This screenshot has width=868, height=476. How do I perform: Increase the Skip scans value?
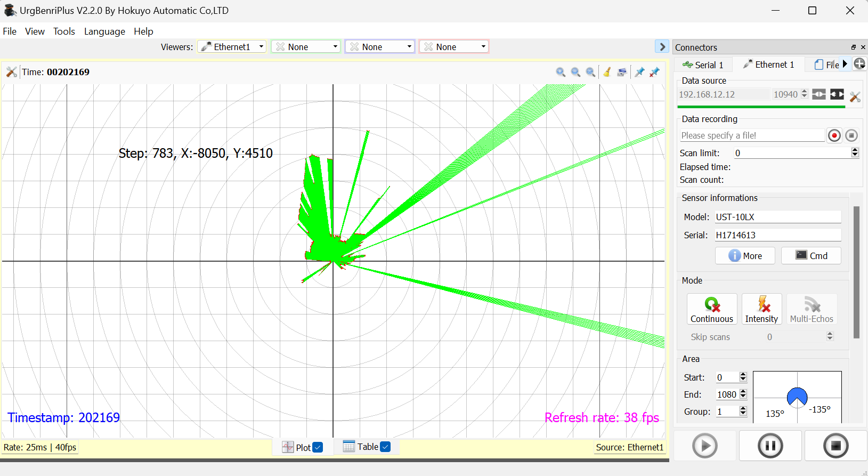tap(830, 334)
